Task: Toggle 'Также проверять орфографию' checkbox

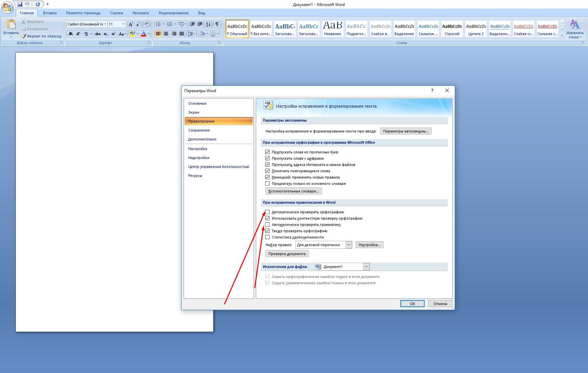Action: click(x=267, y=231)
